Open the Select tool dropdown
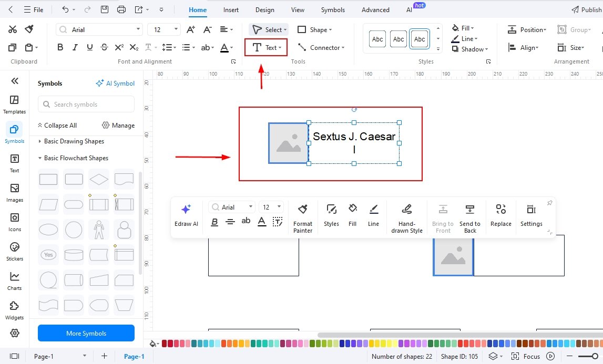The height and width of the screenshot is (364, 603). click(285, 29)
